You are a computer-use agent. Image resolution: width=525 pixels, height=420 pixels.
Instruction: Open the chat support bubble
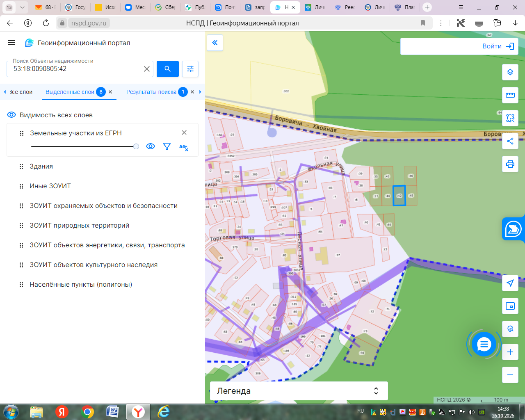click(484, 345)
